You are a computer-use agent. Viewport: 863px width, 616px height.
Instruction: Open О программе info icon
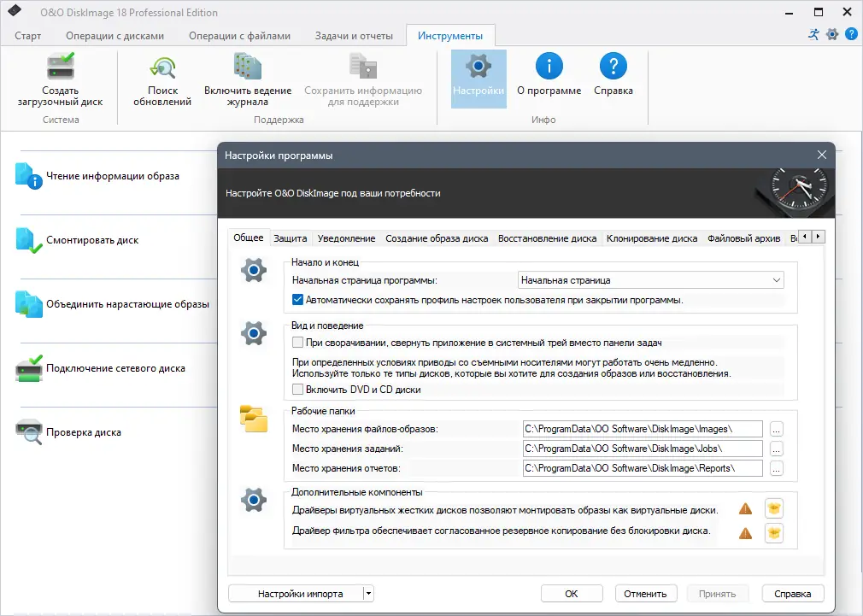click(549, 66)
